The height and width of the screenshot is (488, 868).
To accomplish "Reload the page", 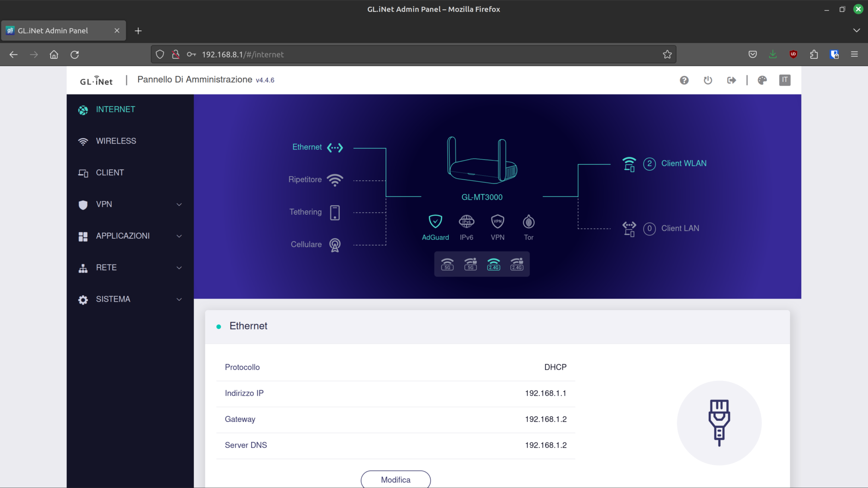I will pyautogui.click(x=75, y=54).
